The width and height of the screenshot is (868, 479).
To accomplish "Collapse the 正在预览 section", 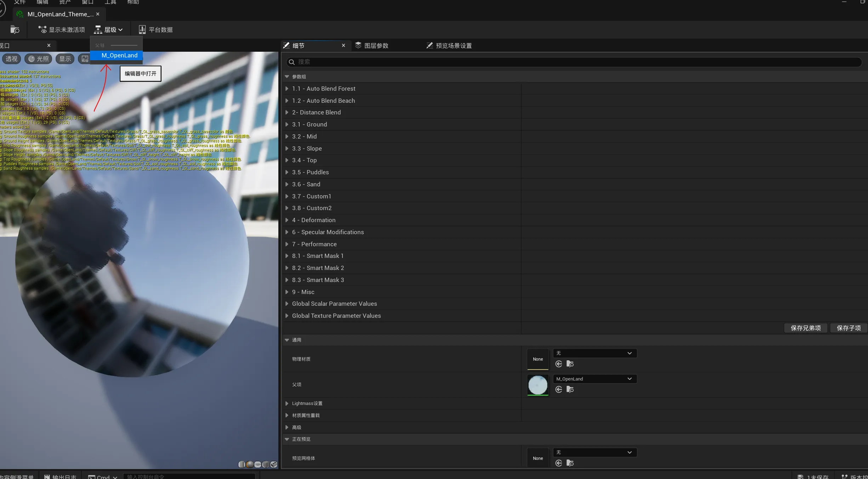I will click(287, 439).
